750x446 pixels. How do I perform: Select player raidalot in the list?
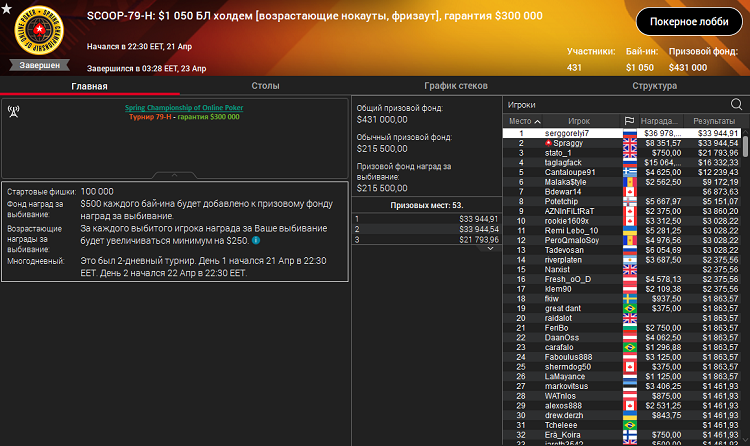(622, 318)
